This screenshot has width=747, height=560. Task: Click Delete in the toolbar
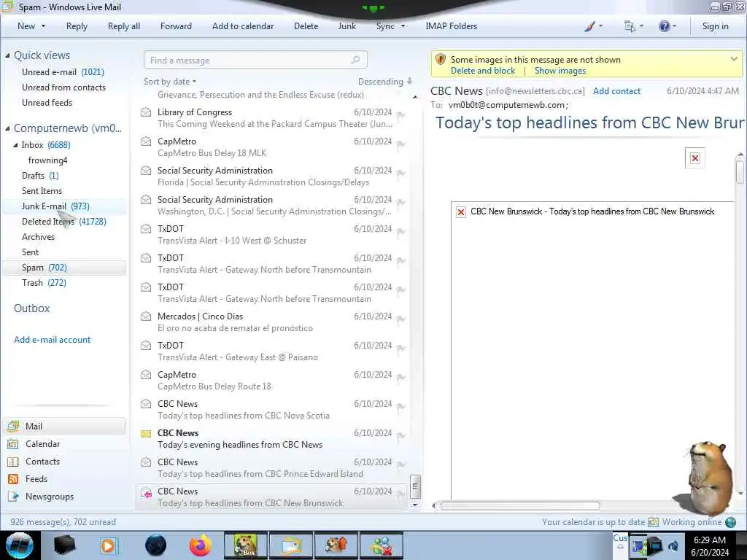tap(306, 26)
